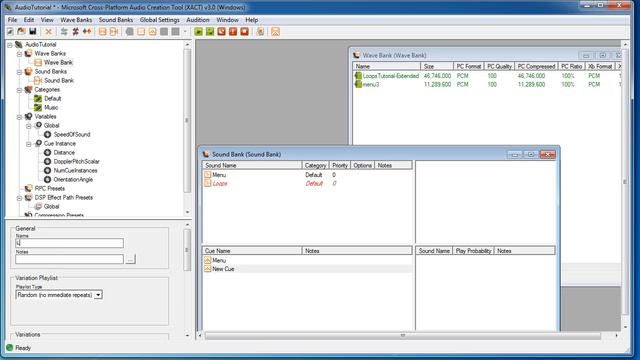
Task: Click the Delete X toolbar icon
Action: [48, 31]
